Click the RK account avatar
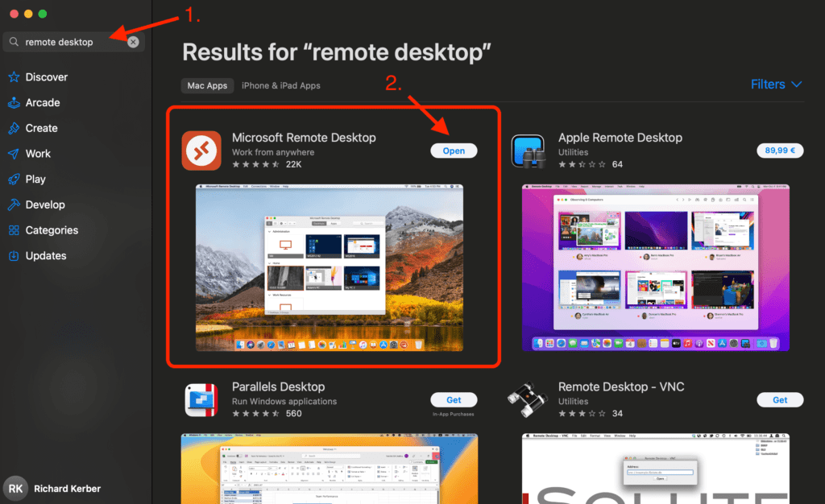825x504 pixels. [x=16, y=489]
